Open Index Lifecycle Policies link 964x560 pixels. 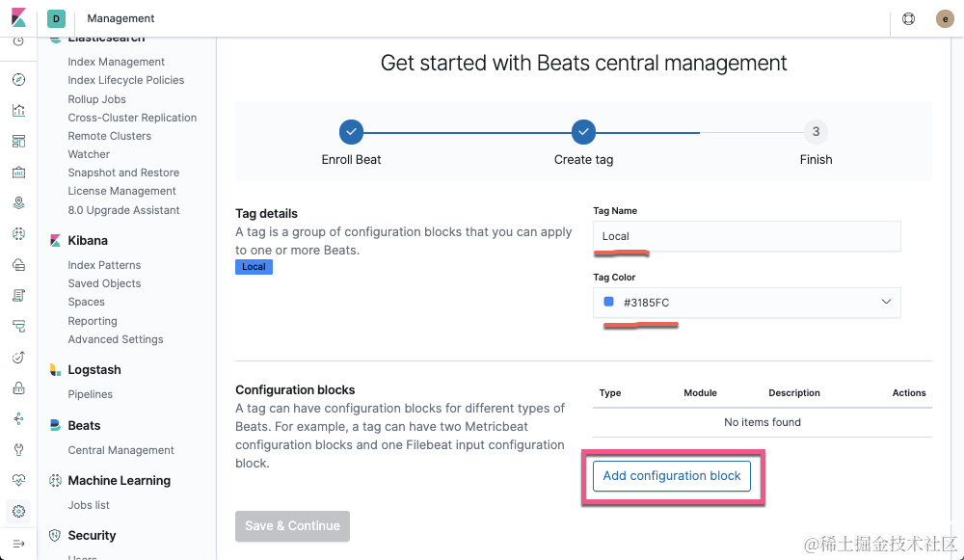pyautogui.click(x=126, y=80)
